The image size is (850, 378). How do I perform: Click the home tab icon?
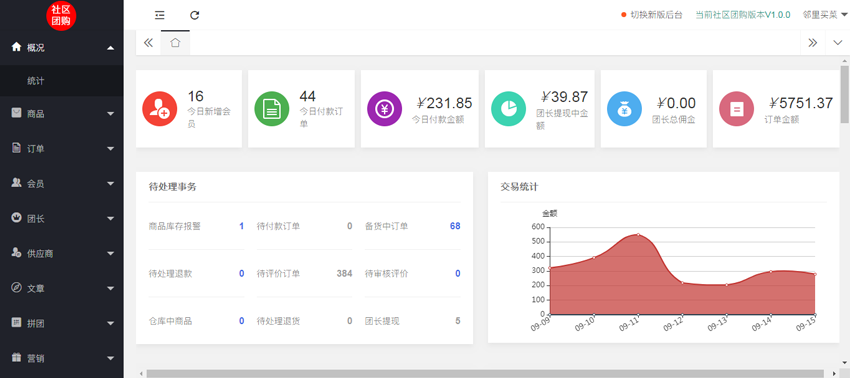[175, 43]
